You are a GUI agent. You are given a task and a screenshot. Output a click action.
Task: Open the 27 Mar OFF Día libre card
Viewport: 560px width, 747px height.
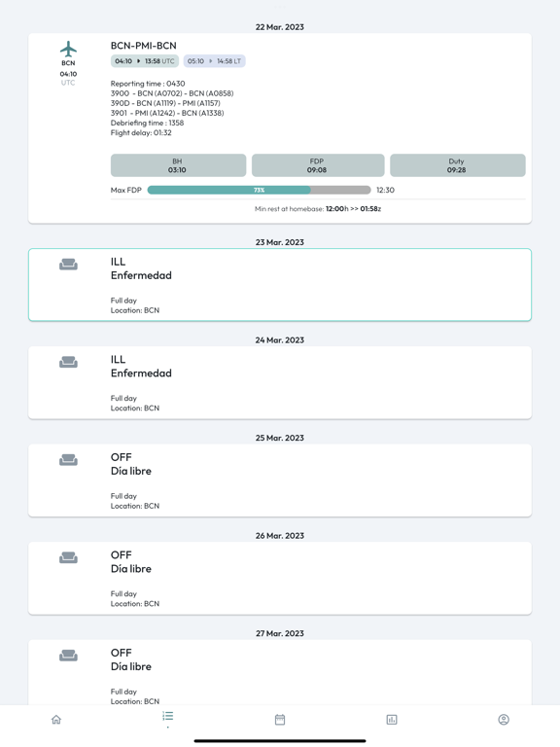(x=280, y=672)
